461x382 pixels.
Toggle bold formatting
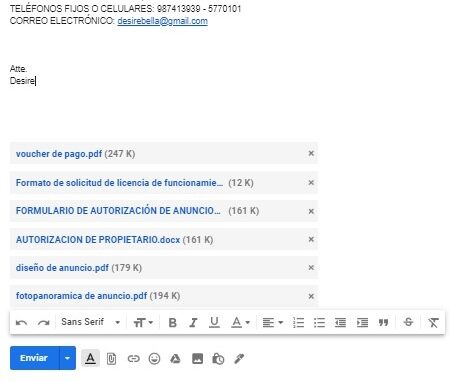click(x=173, y=323)
